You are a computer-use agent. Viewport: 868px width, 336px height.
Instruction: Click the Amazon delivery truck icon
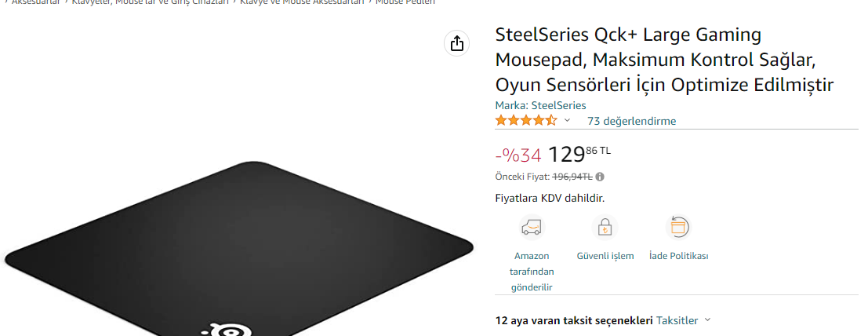click(x=532, y=227)
